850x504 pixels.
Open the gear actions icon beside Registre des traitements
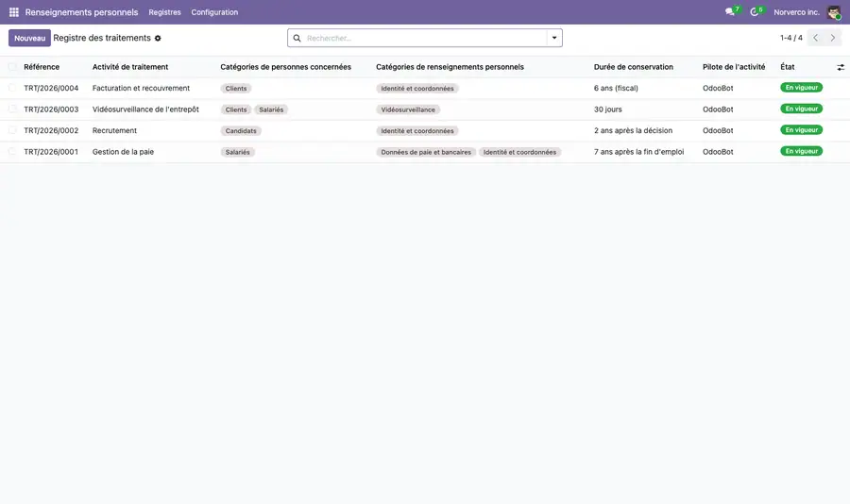pos(158,39)
